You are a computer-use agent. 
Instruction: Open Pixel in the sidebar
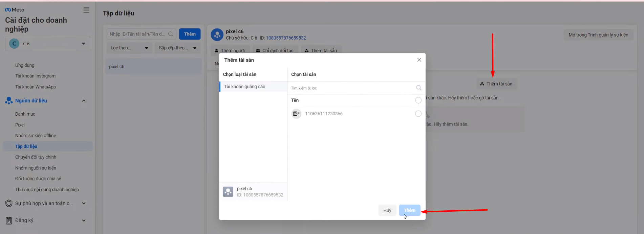(x=20, y=125)
